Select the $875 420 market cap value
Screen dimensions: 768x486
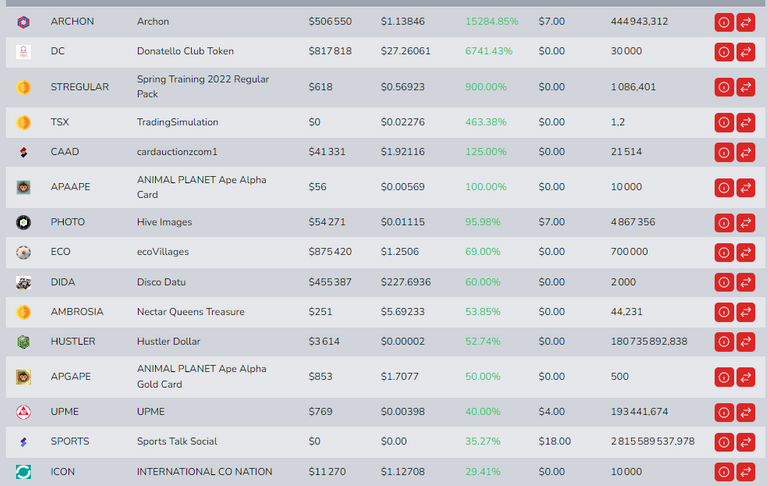[330, 252]
